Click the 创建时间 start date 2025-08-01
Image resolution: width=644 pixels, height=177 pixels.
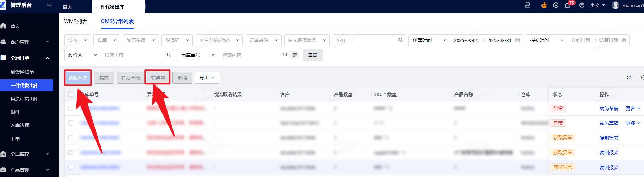(x=466, y=40)
